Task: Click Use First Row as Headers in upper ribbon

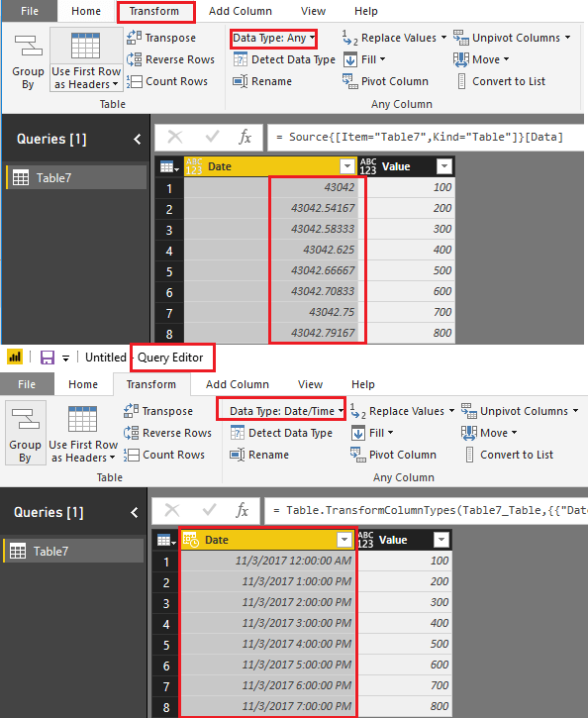Action: [86, 59]
